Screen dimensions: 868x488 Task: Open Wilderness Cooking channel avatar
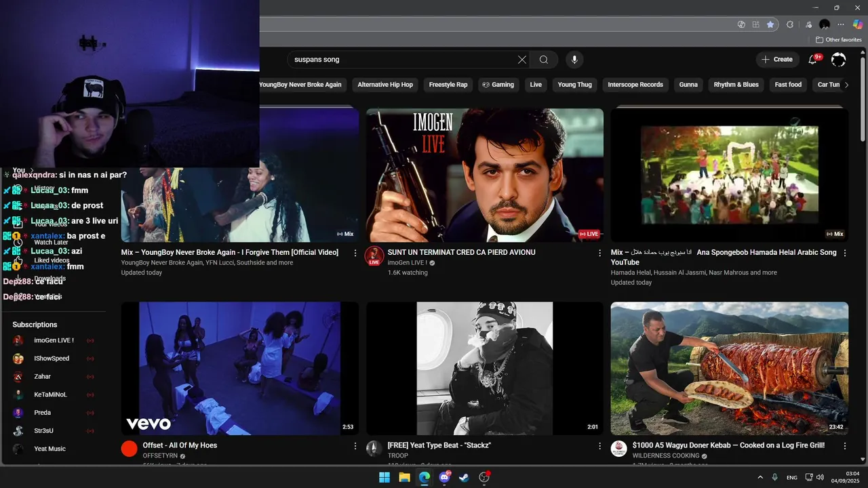click(x=619, y=449)
